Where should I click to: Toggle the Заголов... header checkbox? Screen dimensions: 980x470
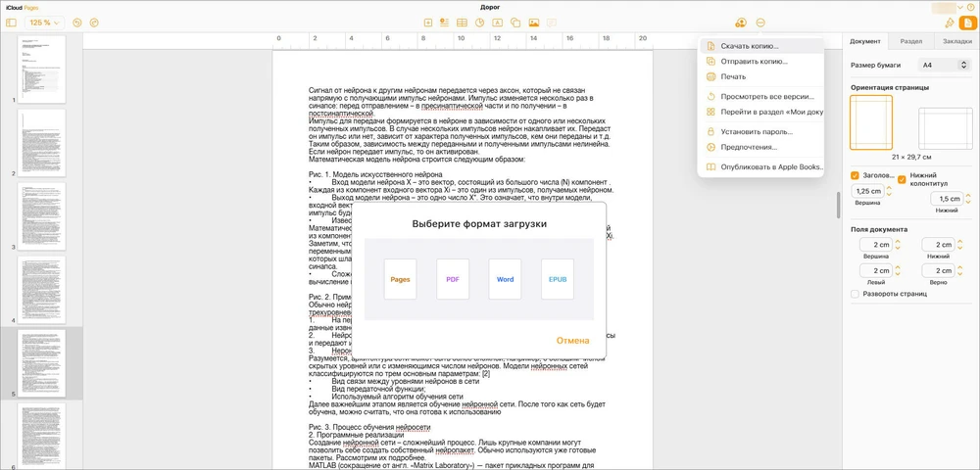[856, 175]
